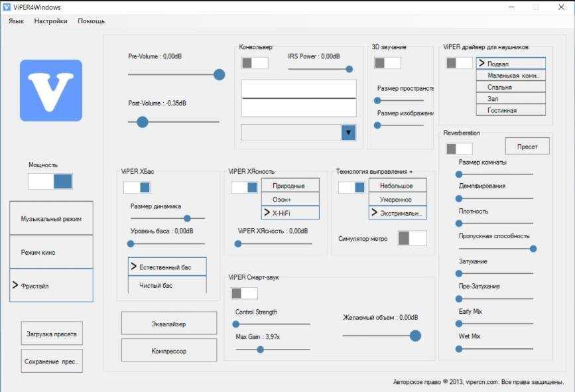The width and height of the screenshot is (575, 392).
Task: Click the Пресет button in Reverberation
Action: click(x=527, y=147)
